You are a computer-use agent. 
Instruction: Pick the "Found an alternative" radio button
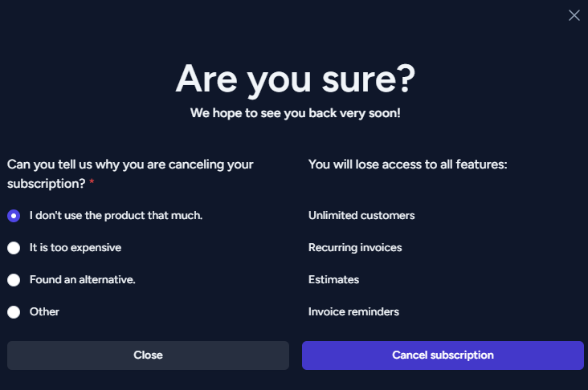pyautogui.click(x=14, y=280)
